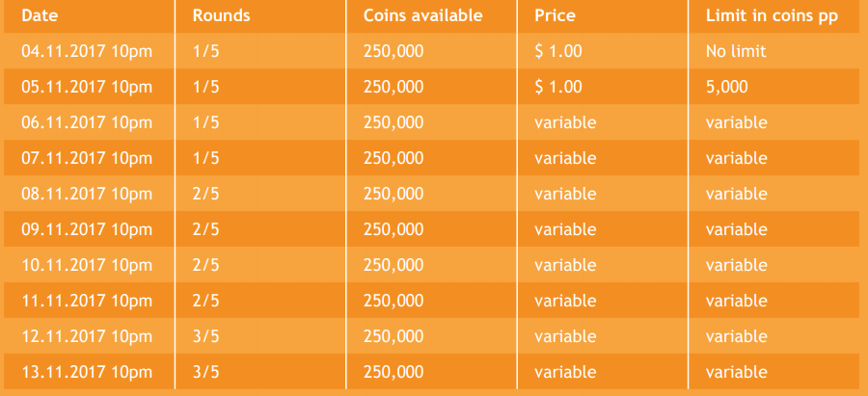Click the Price column header

tap(555, 15)
